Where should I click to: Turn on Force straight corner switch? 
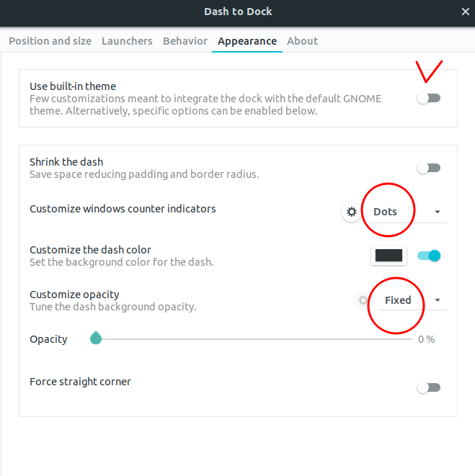(x=429, y=387)
